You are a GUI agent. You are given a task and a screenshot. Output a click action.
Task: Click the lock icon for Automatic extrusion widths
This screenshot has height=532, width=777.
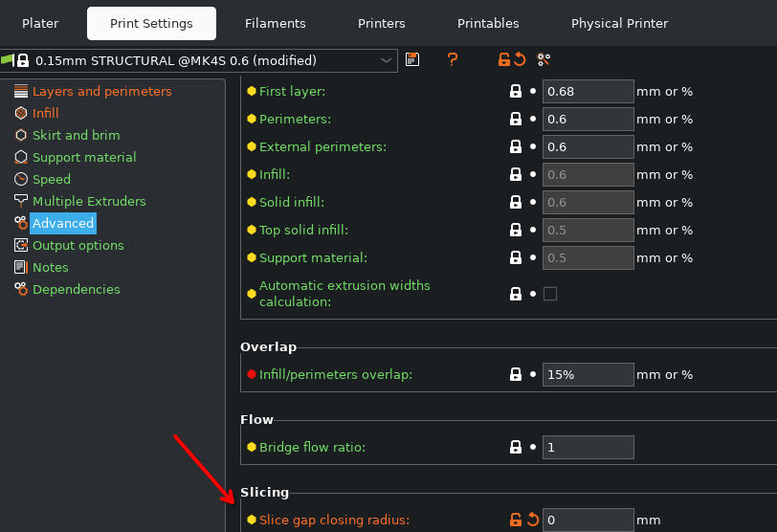pyautogui.click(x=516, y=294)
